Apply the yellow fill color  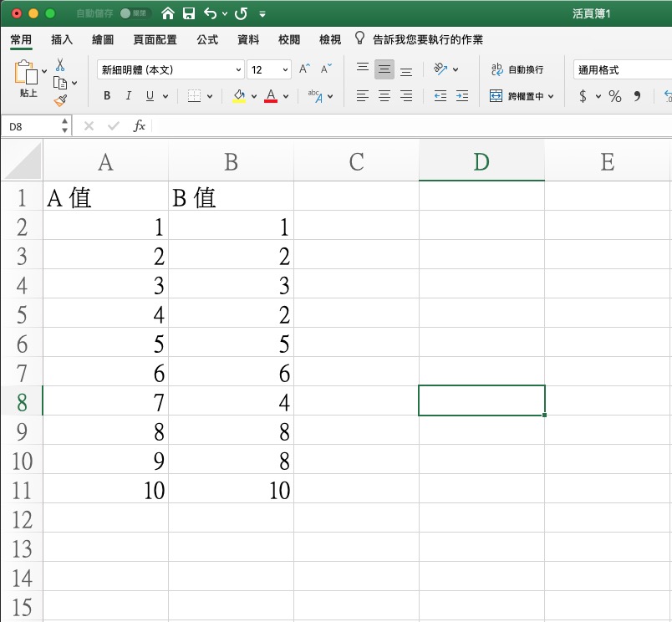(x=239, y=96)
